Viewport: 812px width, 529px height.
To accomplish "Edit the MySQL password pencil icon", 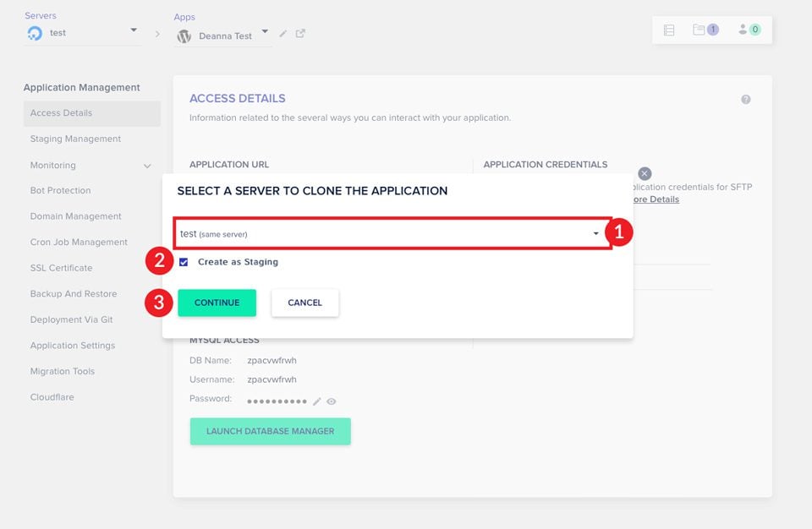I will (x=317, y=401).
